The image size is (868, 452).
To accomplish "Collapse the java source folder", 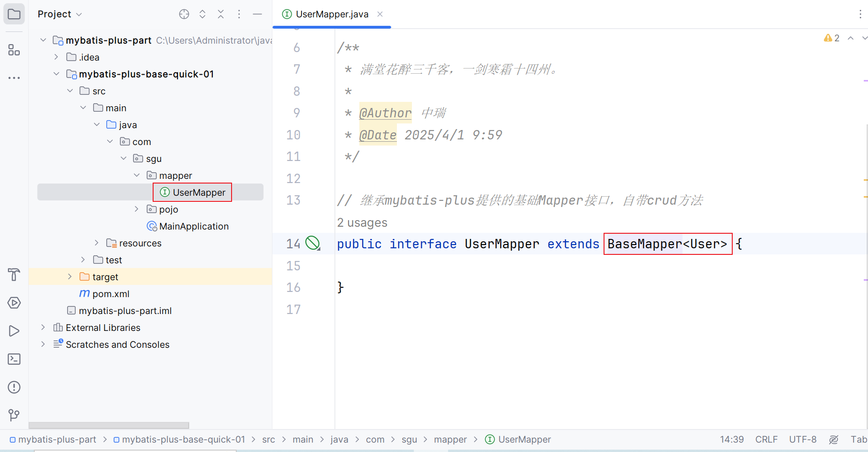I will click(x=97, y=125).
